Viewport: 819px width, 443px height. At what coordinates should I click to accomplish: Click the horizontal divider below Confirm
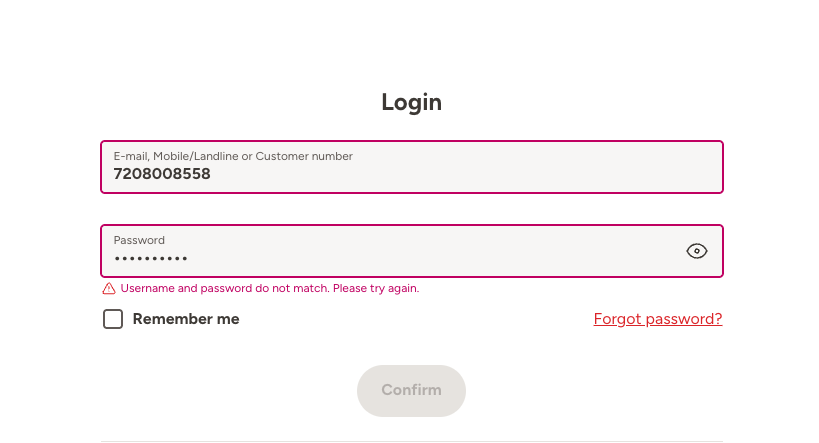click(411, 441)
